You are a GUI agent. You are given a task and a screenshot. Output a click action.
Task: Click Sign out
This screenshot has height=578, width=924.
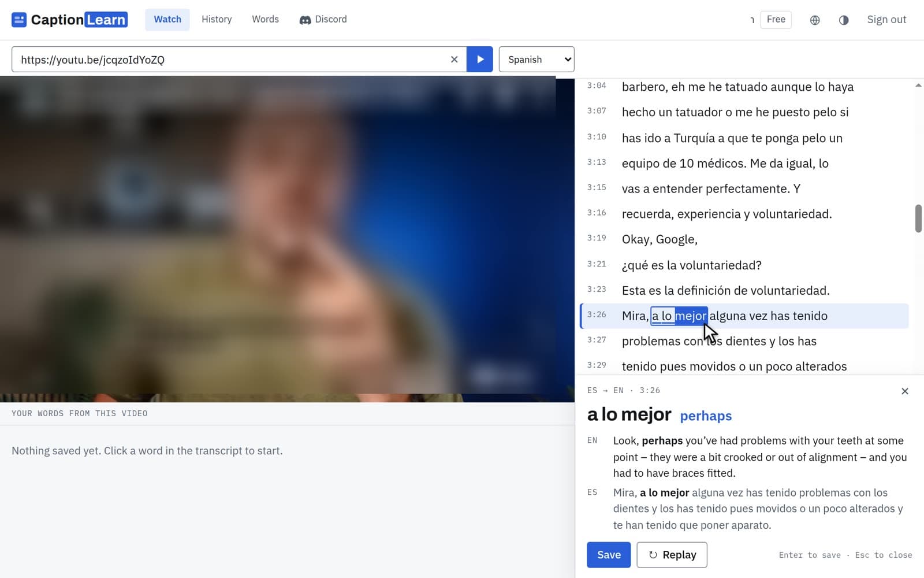886,20
